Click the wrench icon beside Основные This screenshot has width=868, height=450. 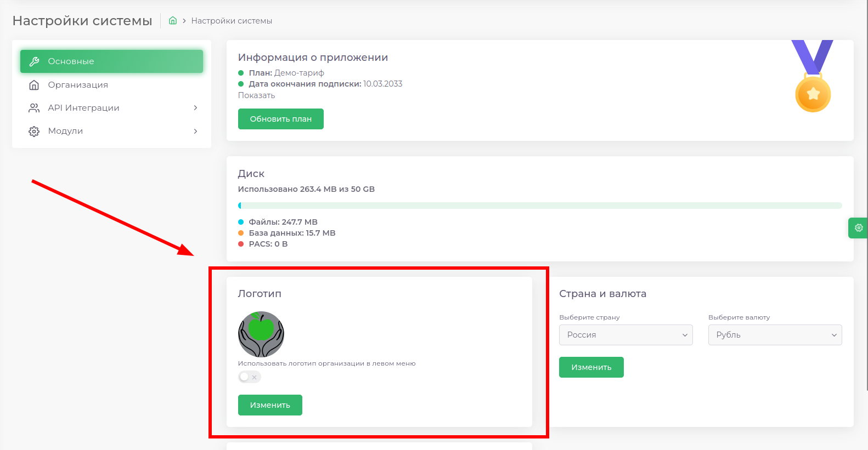[x=34, y=61]
